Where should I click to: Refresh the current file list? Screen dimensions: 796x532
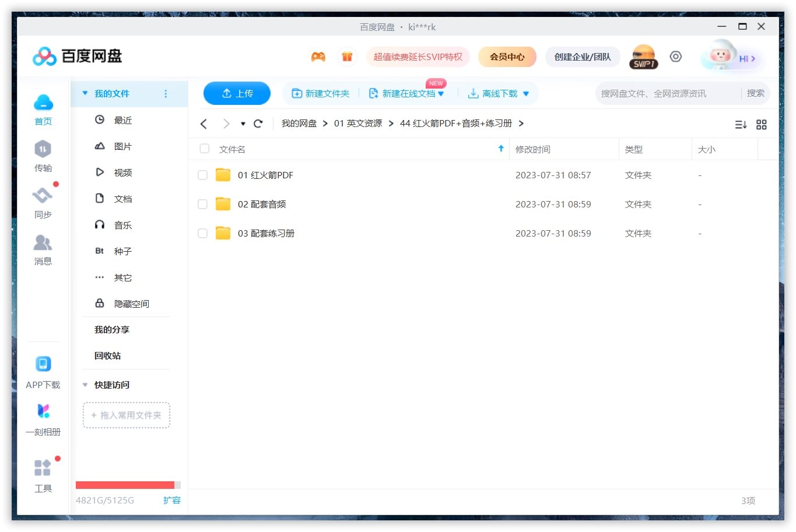pyautogui.click(x=258, y=124)
